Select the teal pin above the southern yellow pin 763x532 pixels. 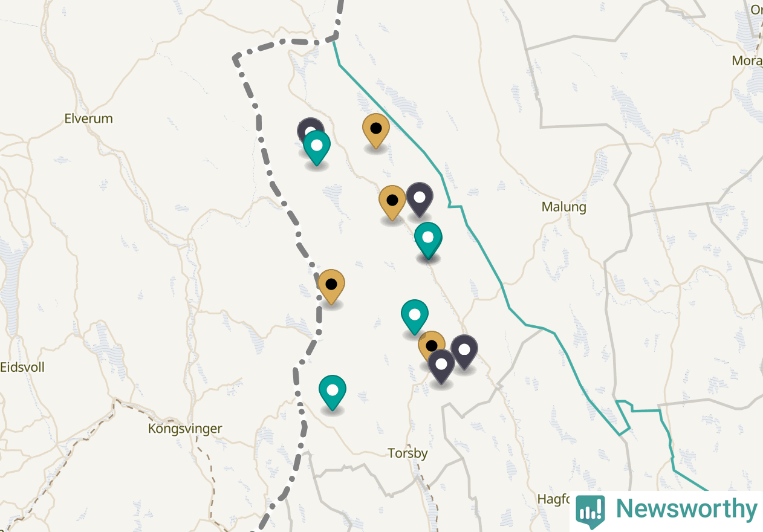click(x=415, y=317)
